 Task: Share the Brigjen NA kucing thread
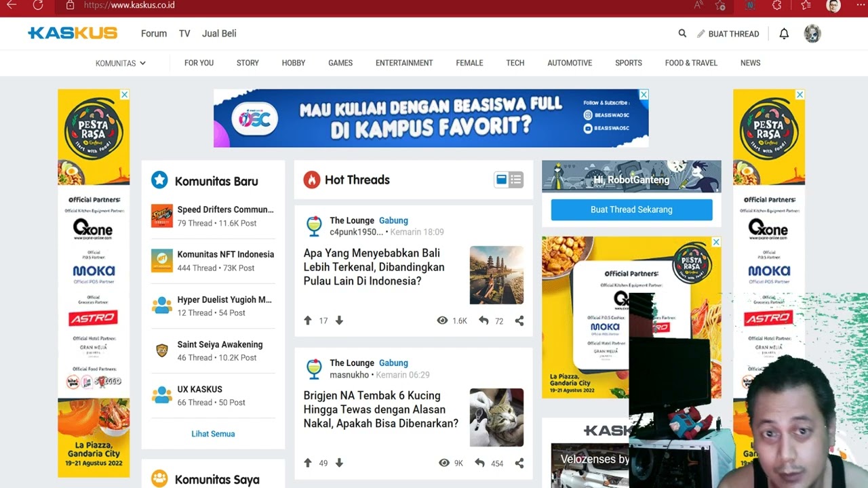519,463
